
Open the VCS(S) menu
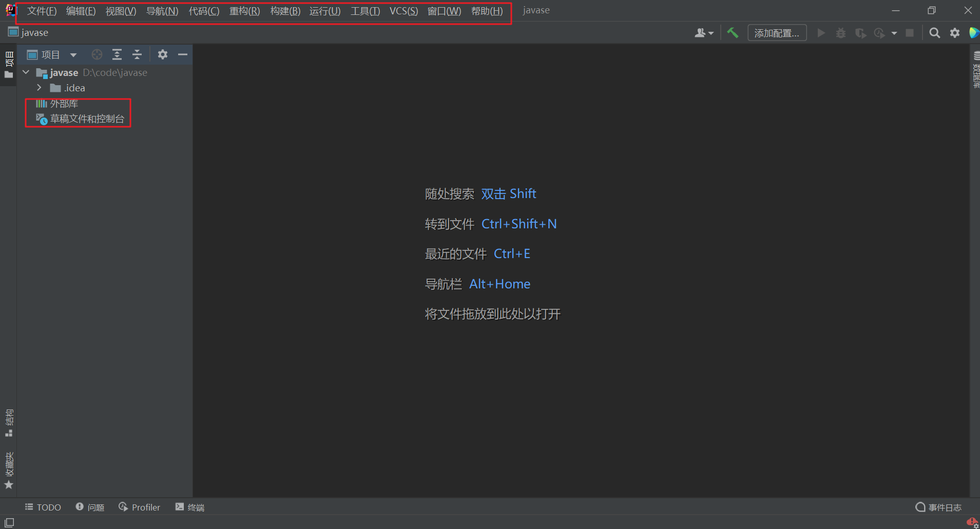tap(403, 11)
